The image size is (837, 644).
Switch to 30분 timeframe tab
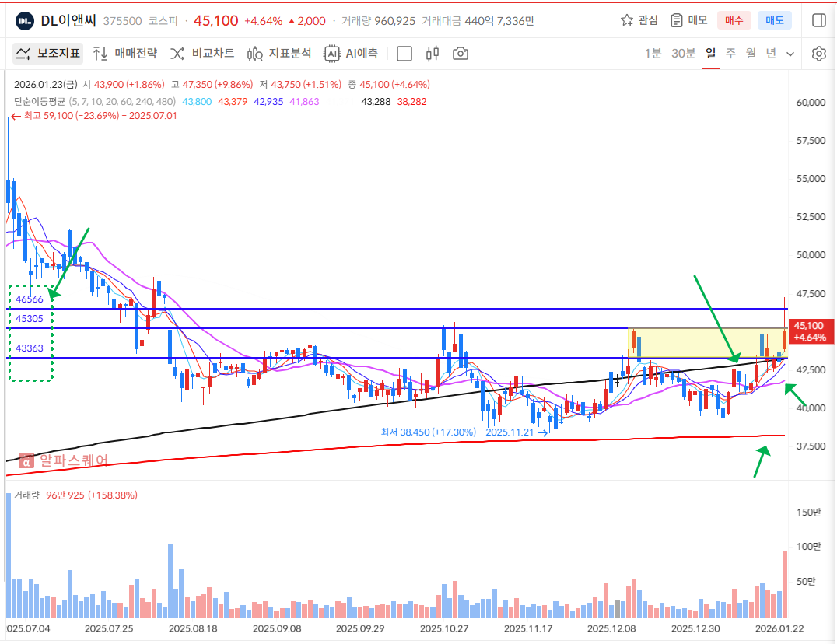[x=683, y=54]
